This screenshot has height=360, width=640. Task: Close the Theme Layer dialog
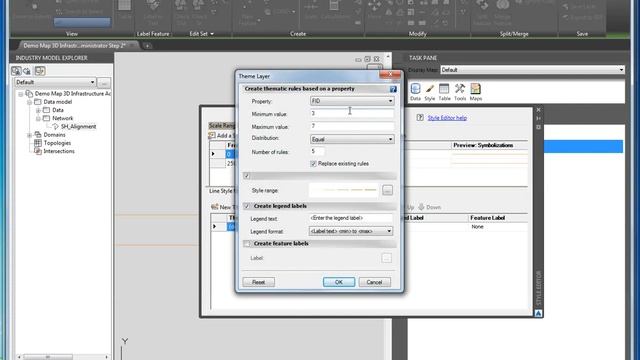[x=390, y=74]
